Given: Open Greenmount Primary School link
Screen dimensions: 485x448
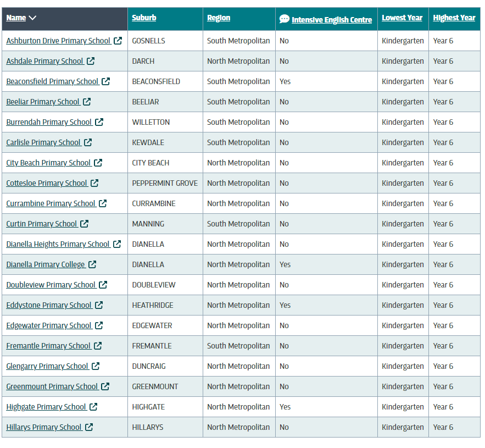Looking at the screenshot, I should pyautogui.click(x=52, y=386).
